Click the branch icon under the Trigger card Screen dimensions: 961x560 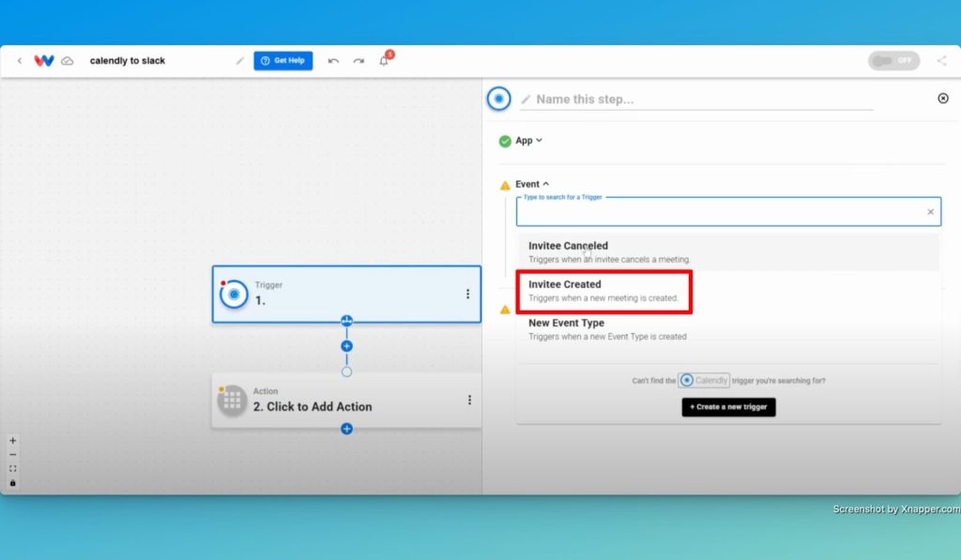pos(346,321)
